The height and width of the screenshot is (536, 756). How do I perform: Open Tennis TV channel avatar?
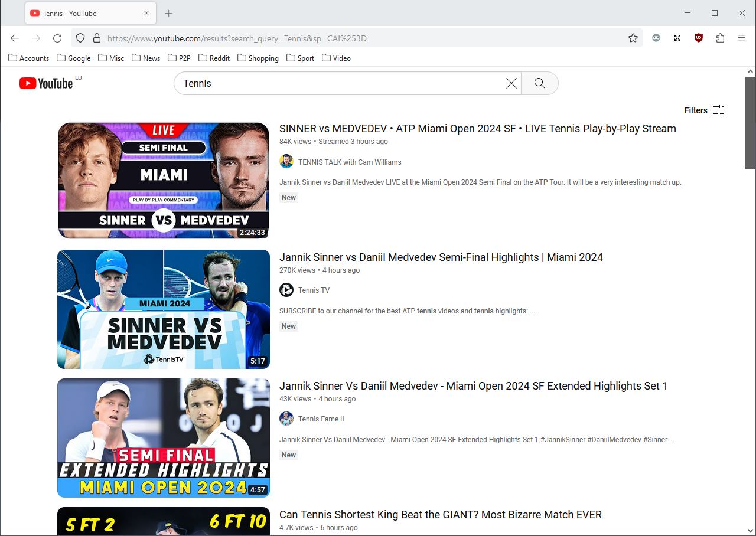pyautogui.click(x=286, y=290)
